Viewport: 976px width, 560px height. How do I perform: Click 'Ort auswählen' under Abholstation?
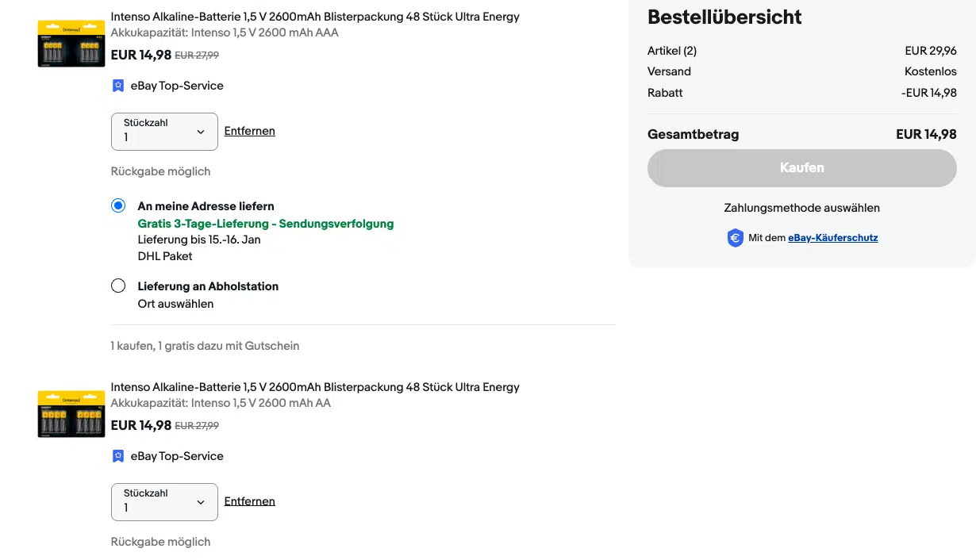tap(175, 304)
